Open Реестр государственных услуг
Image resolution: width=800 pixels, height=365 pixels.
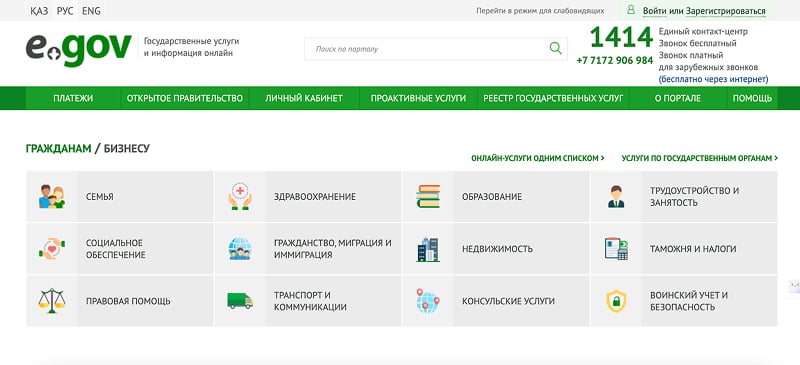553,99
